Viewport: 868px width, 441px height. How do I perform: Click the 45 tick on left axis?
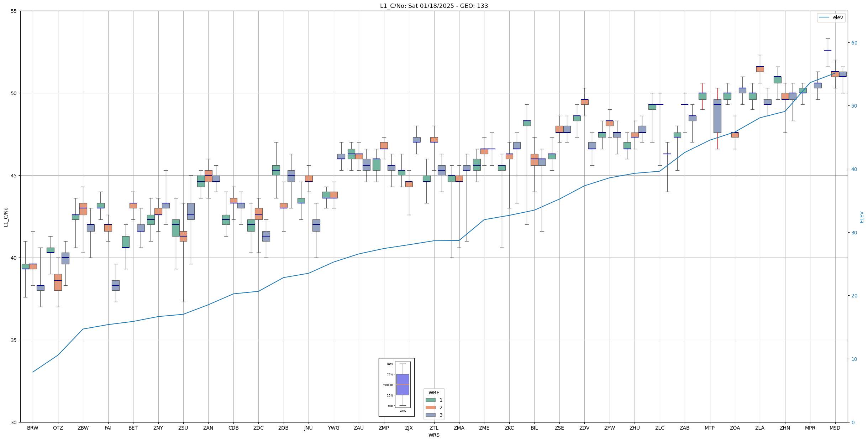[x=14, y=176]
